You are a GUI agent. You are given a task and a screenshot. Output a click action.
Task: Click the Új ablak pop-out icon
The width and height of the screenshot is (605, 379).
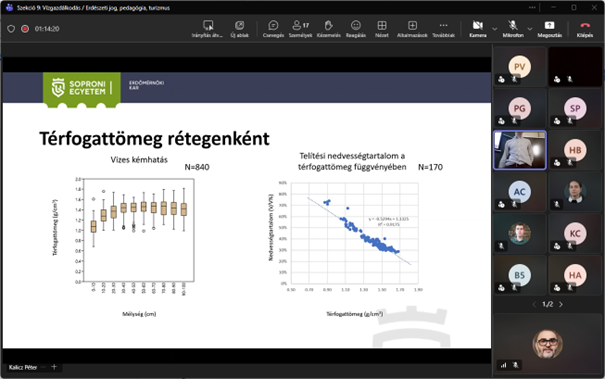(239, 29)
